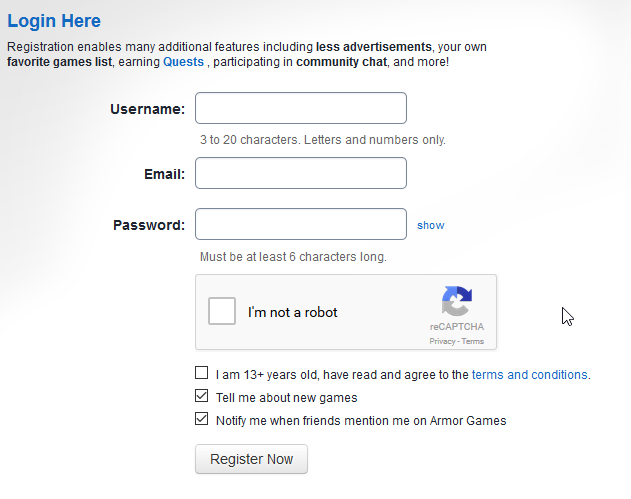Focus the Username input field
631x499 pixels.
point(301,108)
